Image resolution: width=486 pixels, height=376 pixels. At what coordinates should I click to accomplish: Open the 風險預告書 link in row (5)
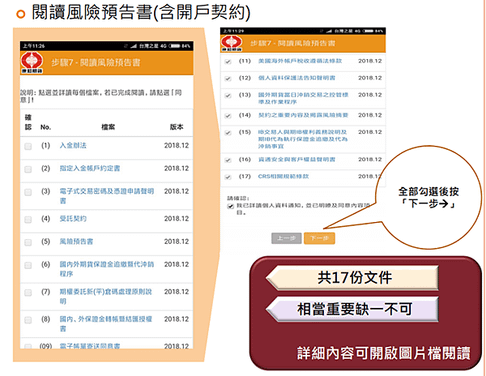(x=76, y=241)
